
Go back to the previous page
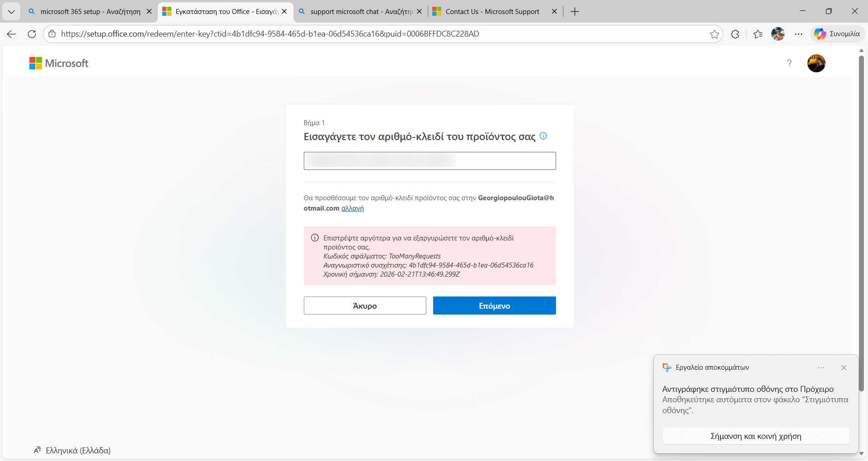[12, 34]
